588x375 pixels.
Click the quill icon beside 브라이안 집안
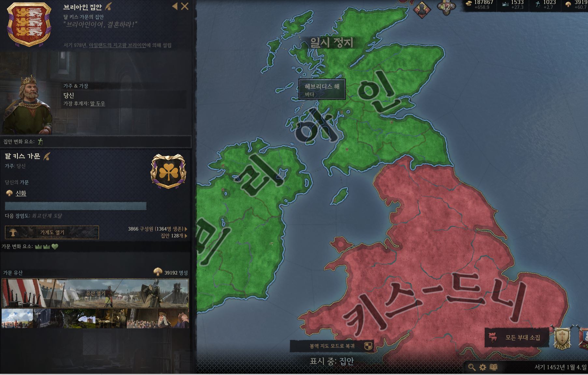pyautogui.click(x=108, y=6)
